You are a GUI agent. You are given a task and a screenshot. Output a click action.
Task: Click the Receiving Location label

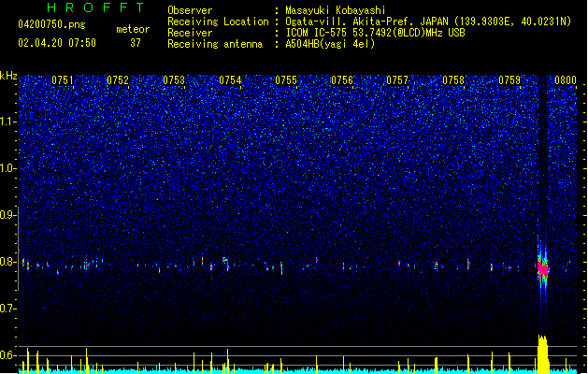218,22
